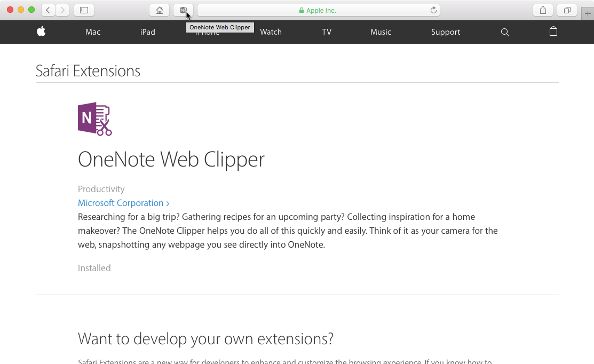Click the Apple logo in nav bar
Viewport: 594px width, 364px height.
(x=41, y=31)
